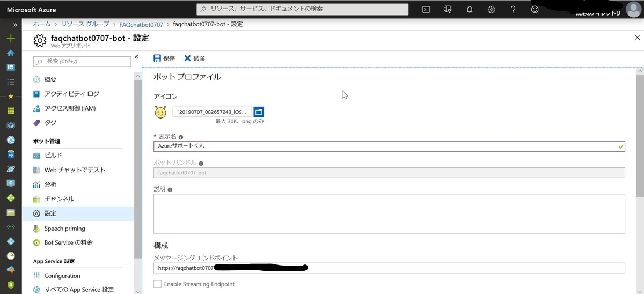Click the browse folder icon next to icon file

(x=259, y=112)
